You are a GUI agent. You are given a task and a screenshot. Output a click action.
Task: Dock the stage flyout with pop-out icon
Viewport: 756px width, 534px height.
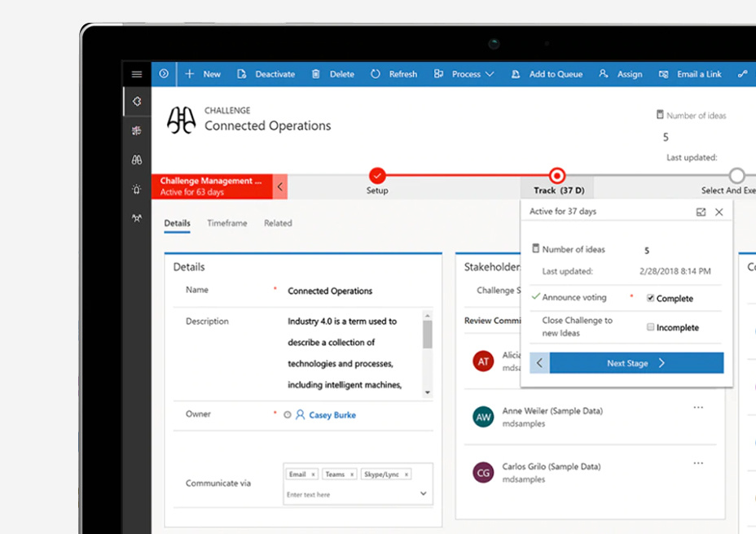click(701, 212)
